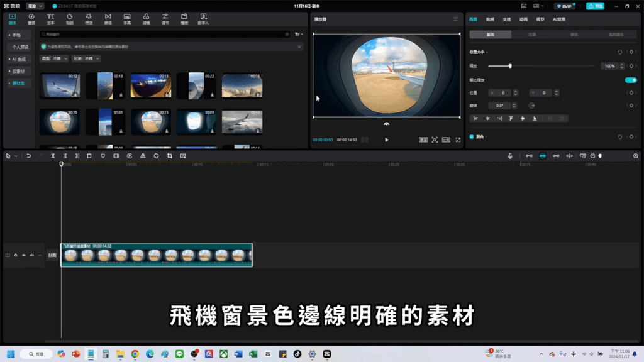
Task: Open the 滤镜 filters panel
Action: 146,19
